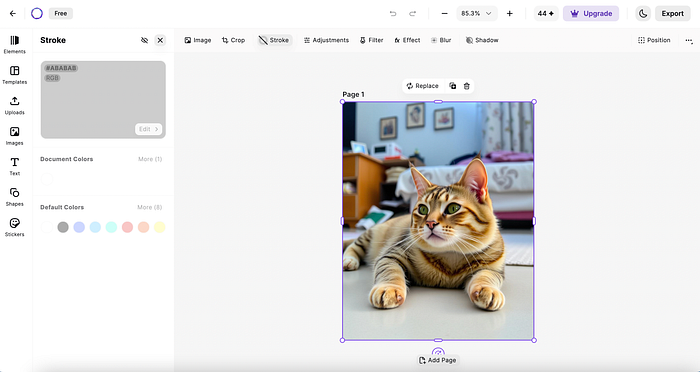Open the Stickers sidebar panel
Screen dimensions: 700x372
click(x=15, y=227)
